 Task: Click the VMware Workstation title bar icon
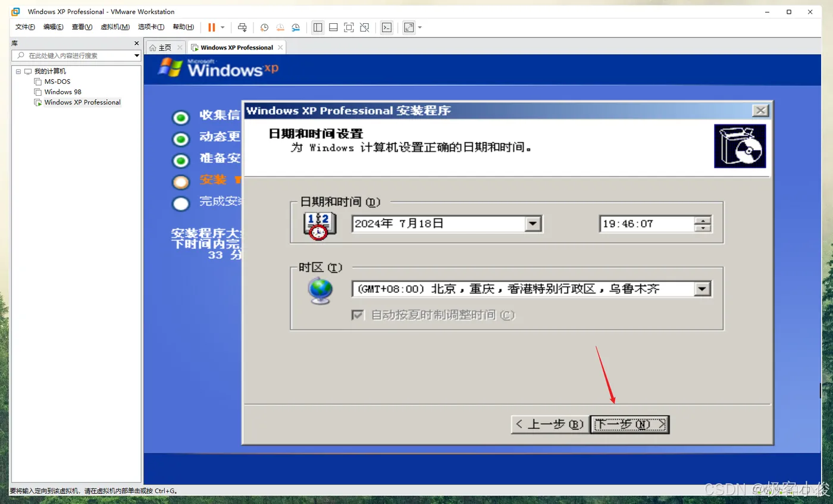coord(16,12)
